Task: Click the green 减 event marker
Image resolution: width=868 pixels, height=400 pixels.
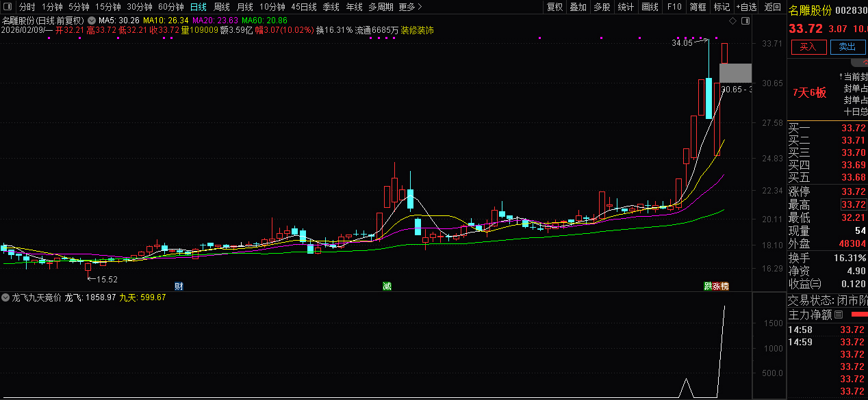Action: (387, 286)
